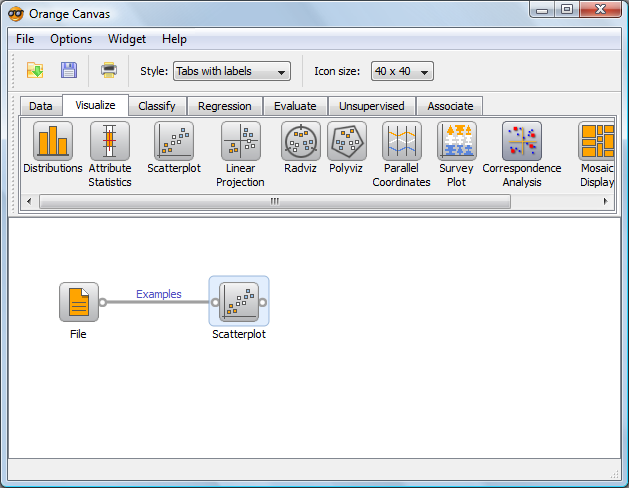Click the Open schema toolbar icon

(35, 71)
